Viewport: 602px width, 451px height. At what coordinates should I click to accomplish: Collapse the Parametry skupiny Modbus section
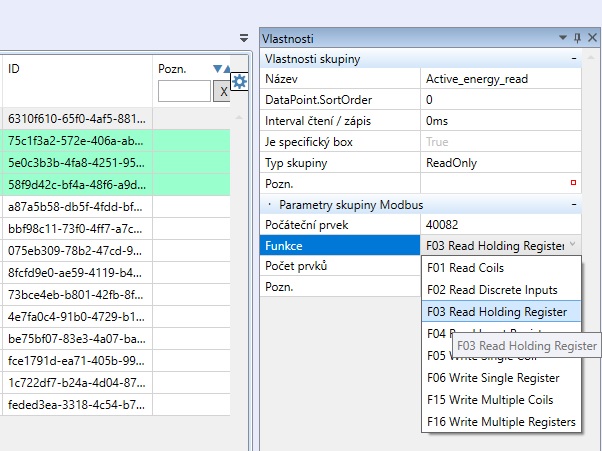point(574,204)
